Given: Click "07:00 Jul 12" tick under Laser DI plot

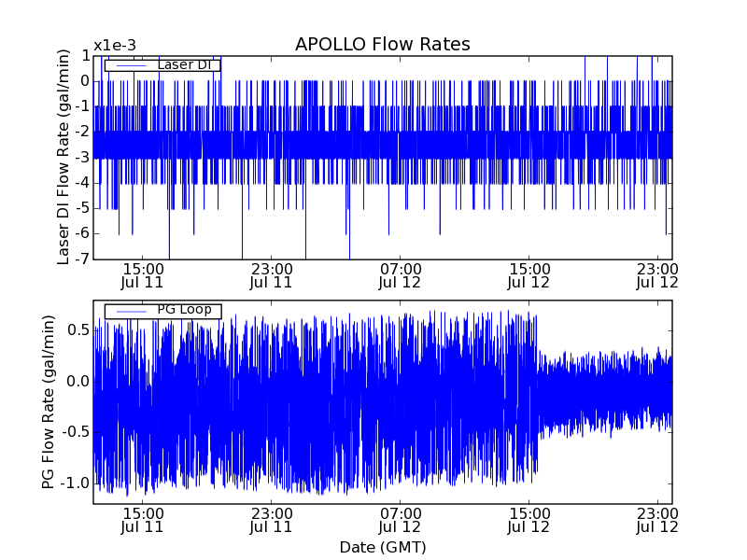Looking at the screenshot, I should [x=400, y=275].
